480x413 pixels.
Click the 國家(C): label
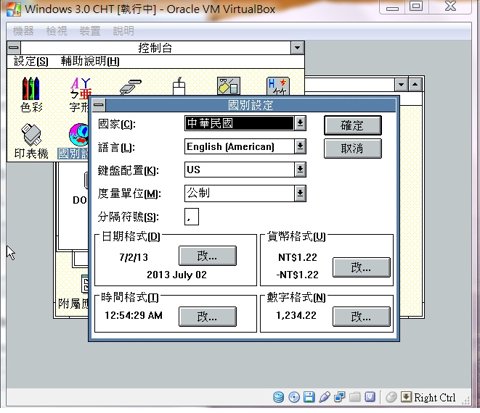click(x=117, y=124)
